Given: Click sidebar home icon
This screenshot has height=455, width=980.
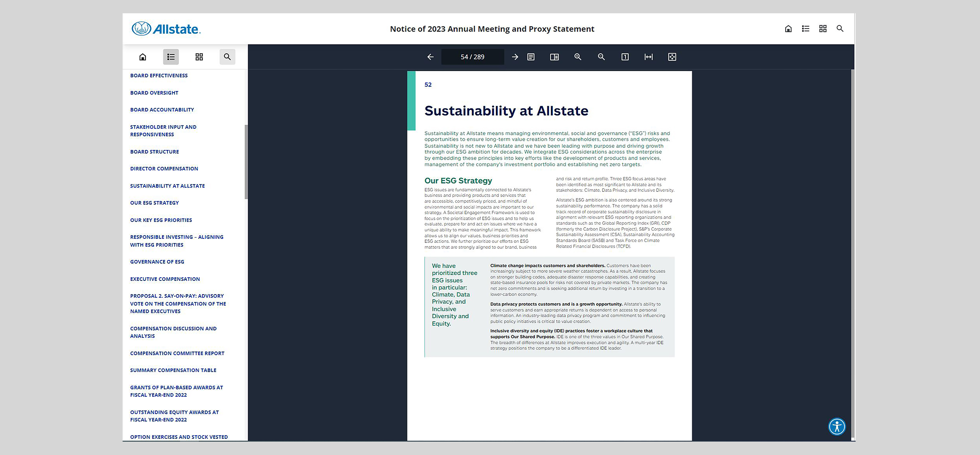Looking at the screenshot, I should (143, 57).
